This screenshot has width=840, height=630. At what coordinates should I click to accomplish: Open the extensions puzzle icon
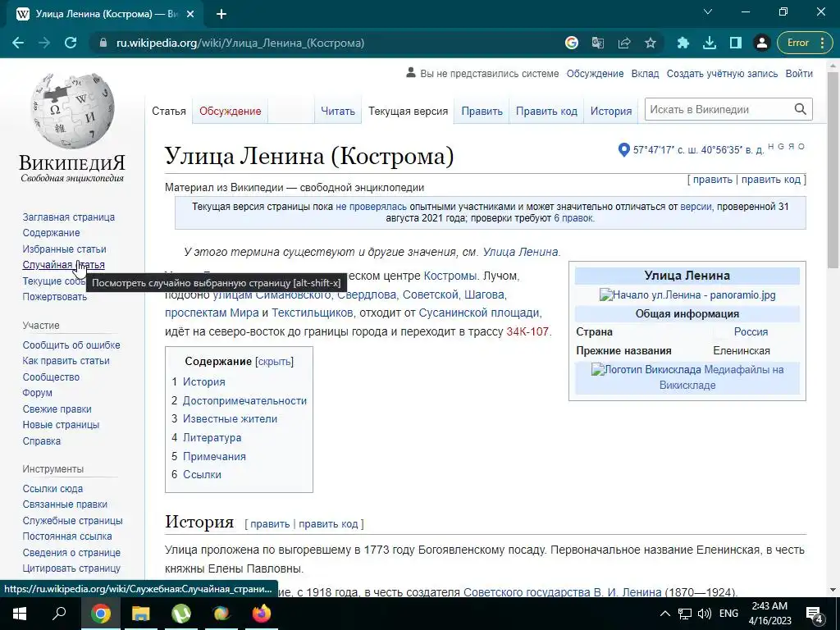pyautogui.click(x=683, y=43)
